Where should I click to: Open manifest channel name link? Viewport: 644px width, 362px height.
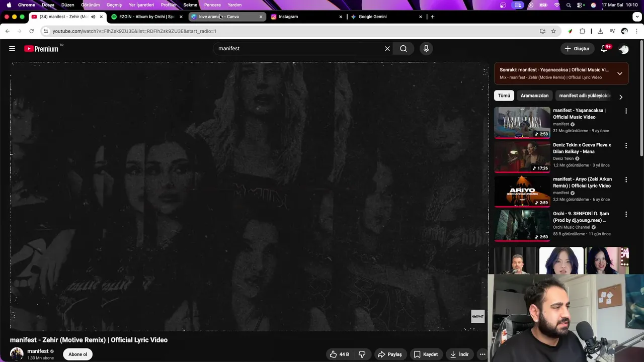pos(38,351)
